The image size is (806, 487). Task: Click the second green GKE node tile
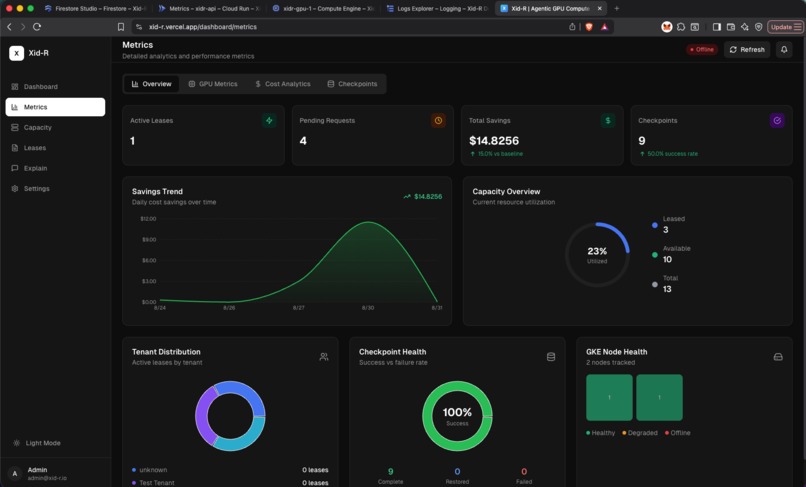[x=660, y=398]
